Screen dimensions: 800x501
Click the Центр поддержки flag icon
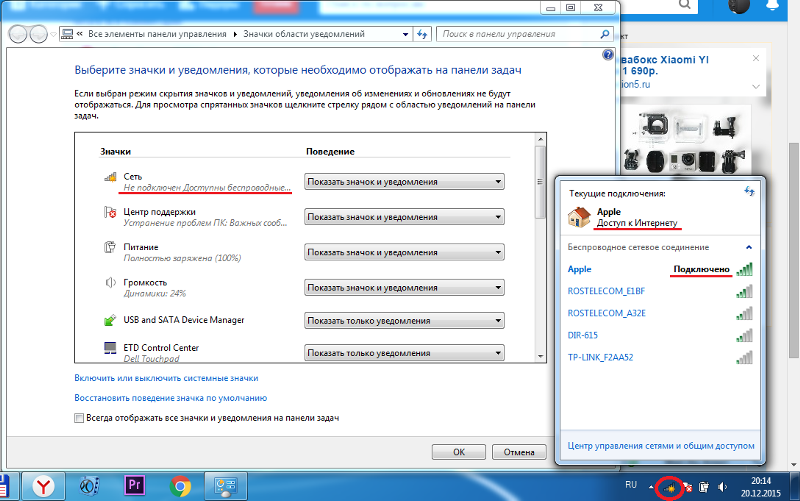[110, 212]
